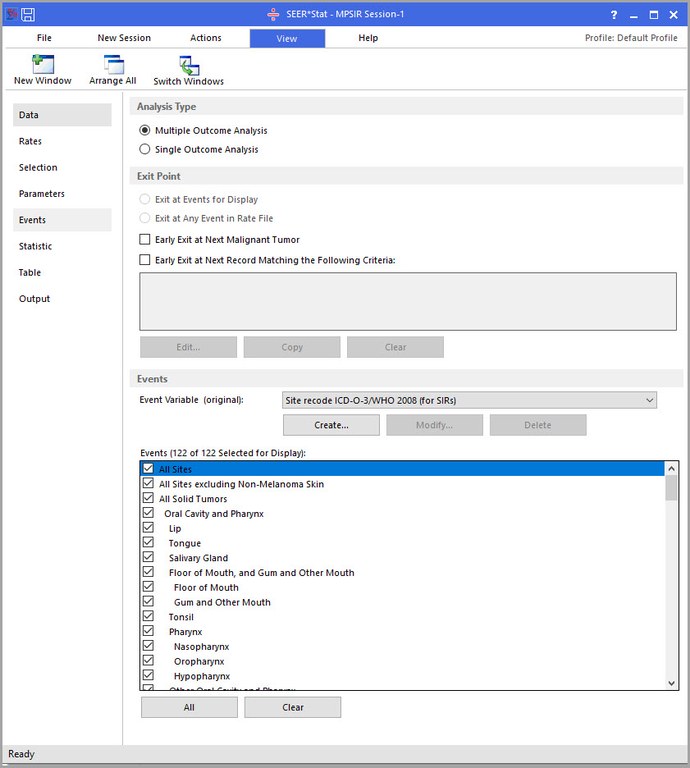The image size is (690, 768).
Task: Click the Create... button
Action: click(331, 425)
